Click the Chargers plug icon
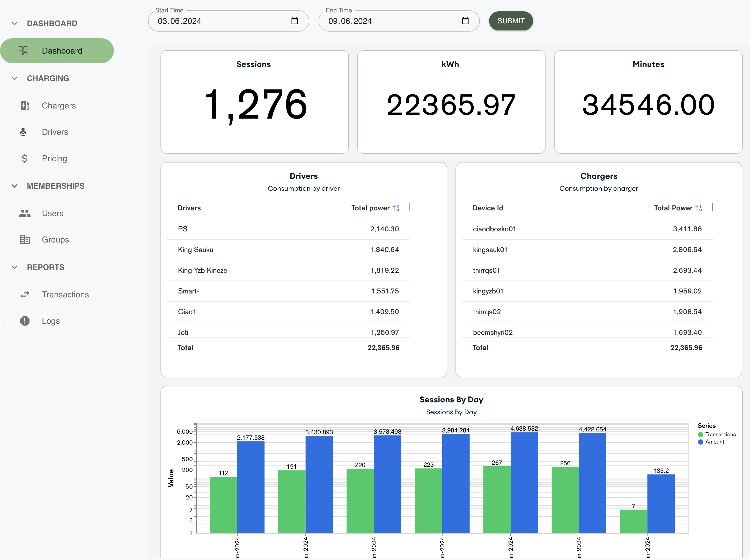750x560 pixels. tap(25, 105)
